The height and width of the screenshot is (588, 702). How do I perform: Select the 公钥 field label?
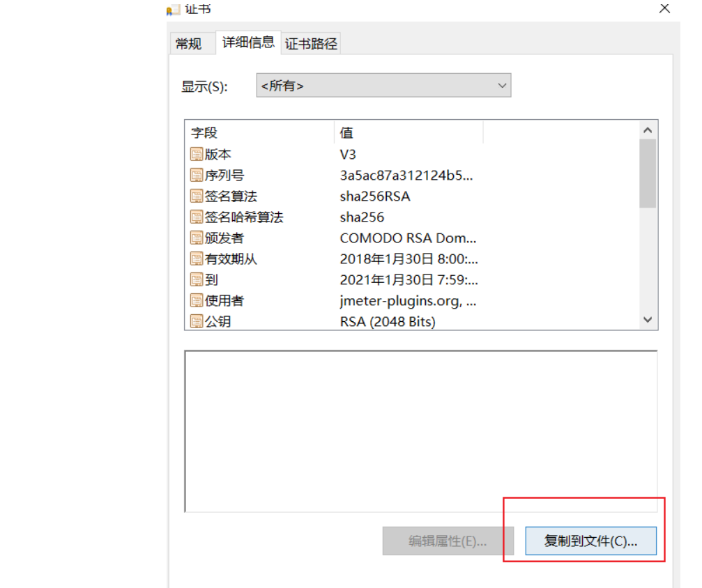(x=218, y=321)
